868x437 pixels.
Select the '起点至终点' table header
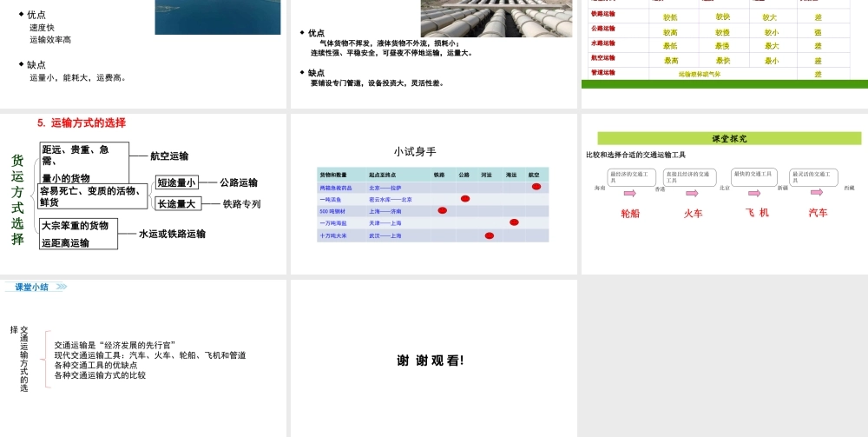[x=383, y=175]
